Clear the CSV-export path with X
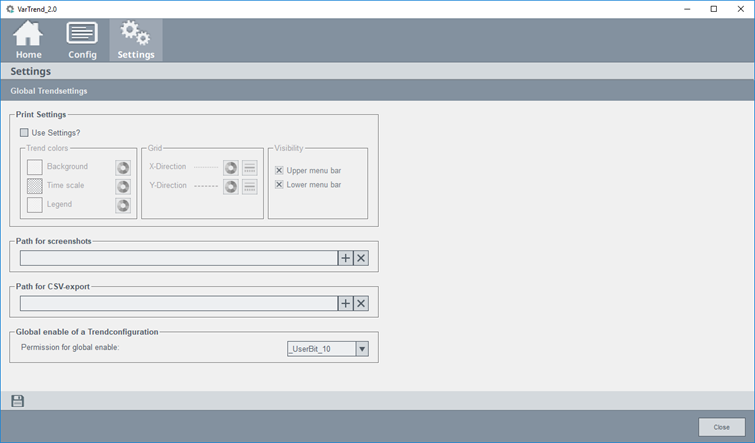This screenshot has width=755, height=443. [x=361, y=303]
